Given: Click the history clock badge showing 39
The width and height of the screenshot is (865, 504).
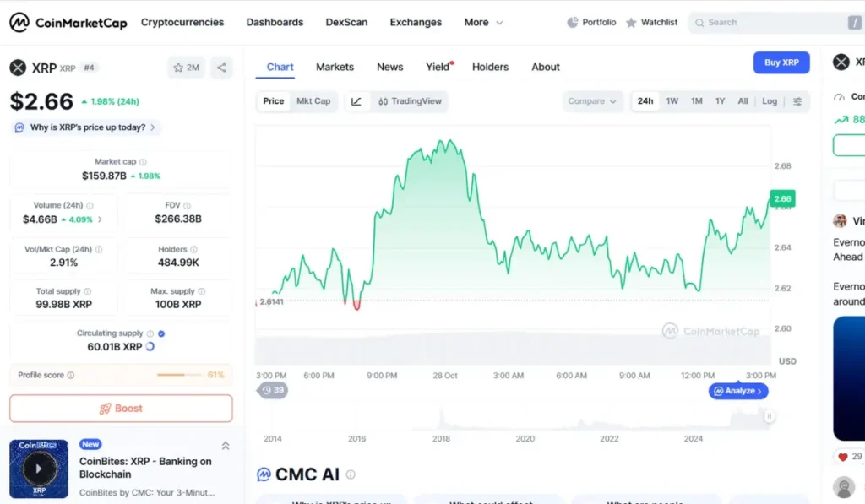Looking at the screenshot, I should click(x=273, y=390).
